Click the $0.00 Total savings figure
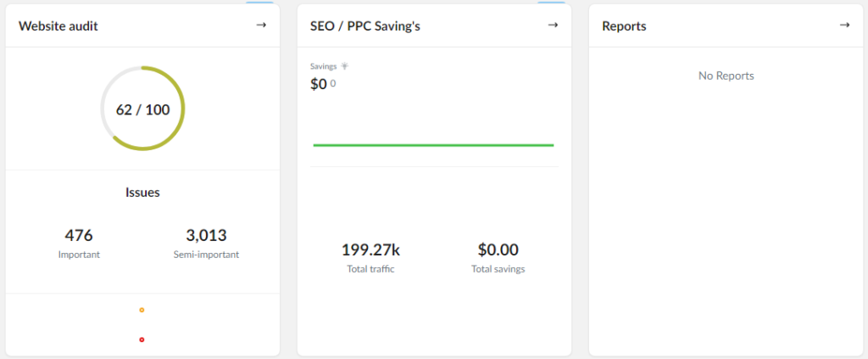 pos(498,250)
